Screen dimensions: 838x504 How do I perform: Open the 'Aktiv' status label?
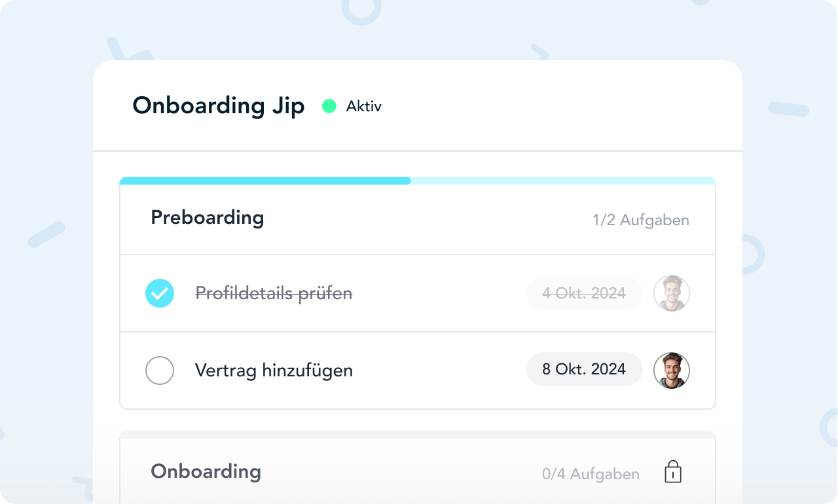(x=364, y=106)
